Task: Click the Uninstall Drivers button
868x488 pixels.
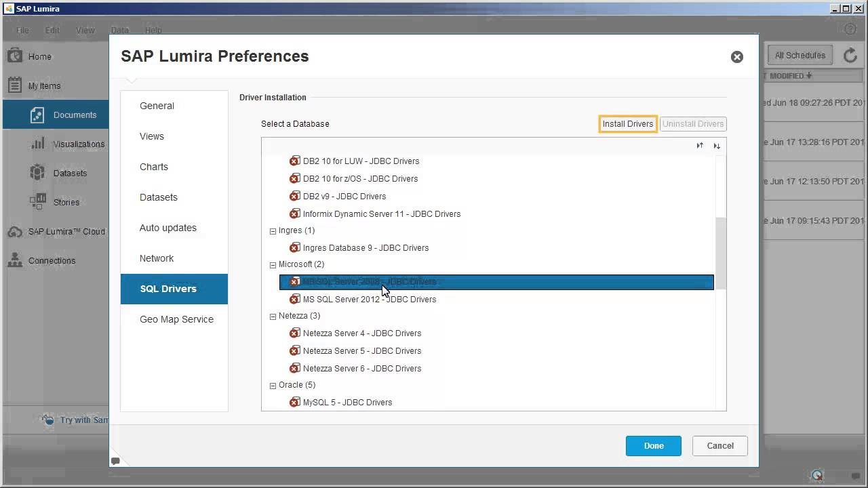Action: [693, 124]
